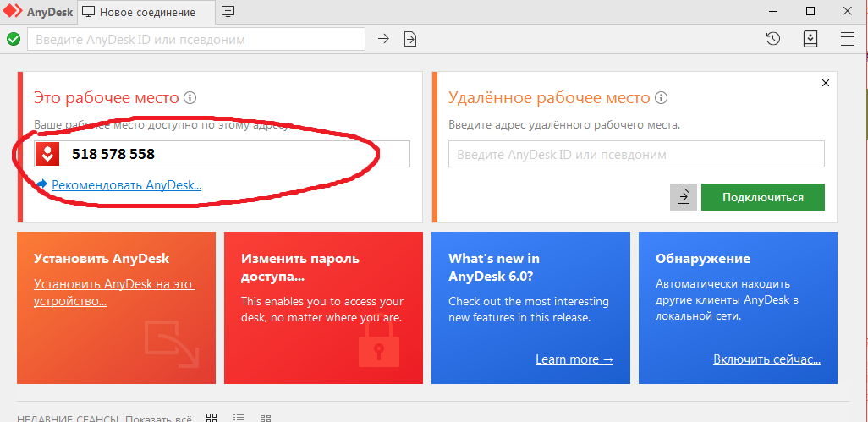Click Показать всё for recent sessions

(x=158, y=418)
